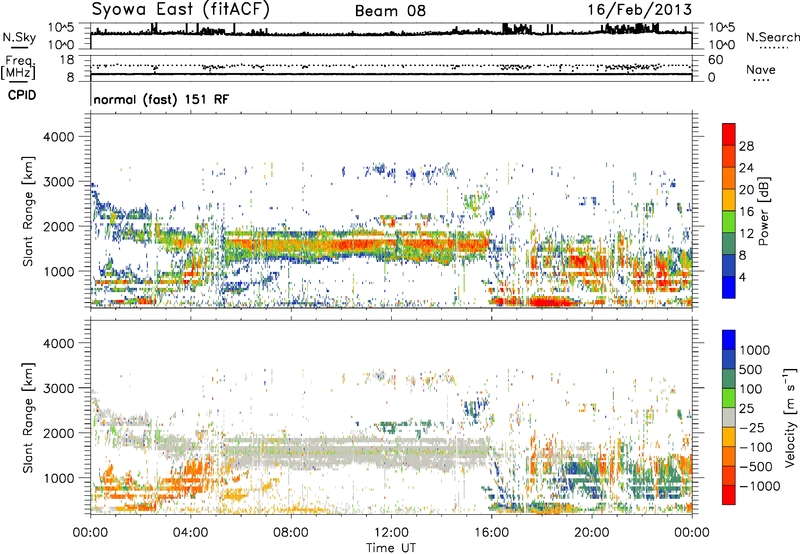Click the "20" value on the power colorbar
The height and width of the screenshot is (554, 800).
coord(746,190)
